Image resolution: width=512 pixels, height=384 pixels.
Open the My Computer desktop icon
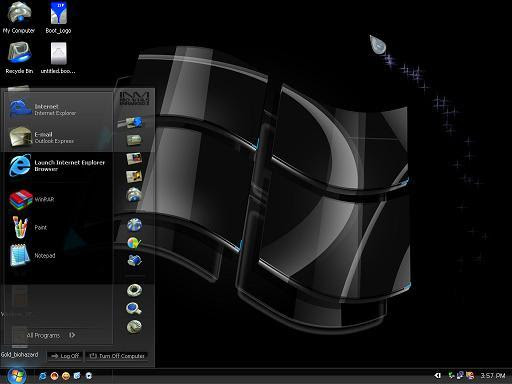(x=19, y=18)
